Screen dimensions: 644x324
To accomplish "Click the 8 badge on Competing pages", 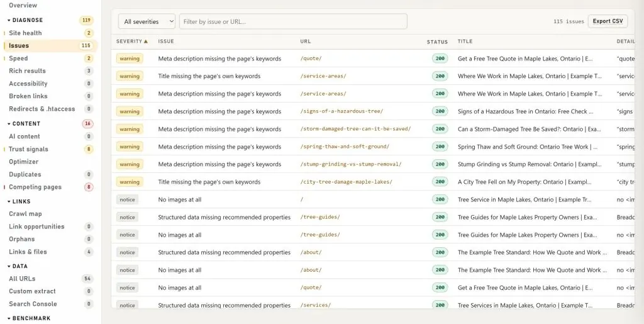I will tap(89, 187).
